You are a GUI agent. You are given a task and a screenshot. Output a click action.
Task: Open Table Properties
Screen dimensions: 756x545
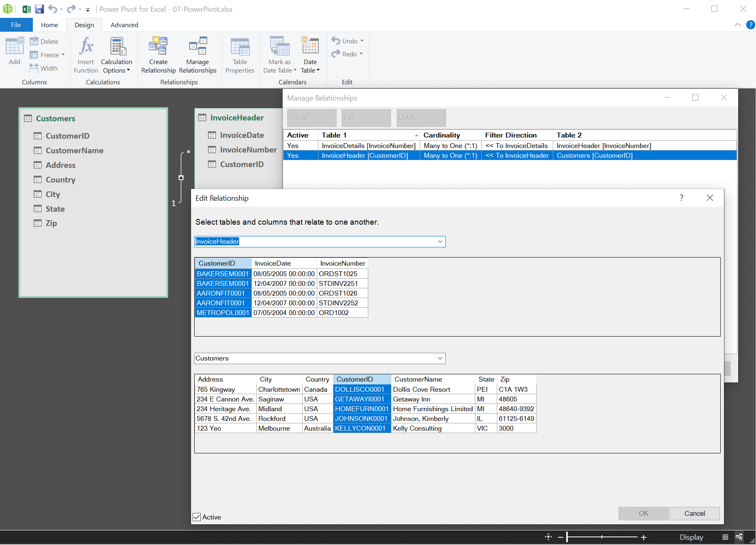pyautogui.click(x=240, y=56)
